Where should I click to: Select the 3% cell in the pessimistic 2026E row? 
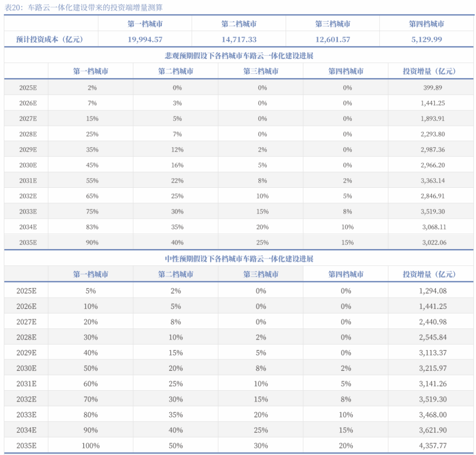tap(177, 103)
